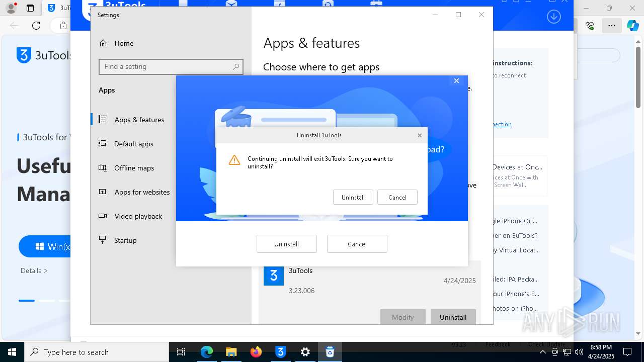
Task: Cancel the Uninstall 3uTools confirmation prompt
Action: click(397, 197)
